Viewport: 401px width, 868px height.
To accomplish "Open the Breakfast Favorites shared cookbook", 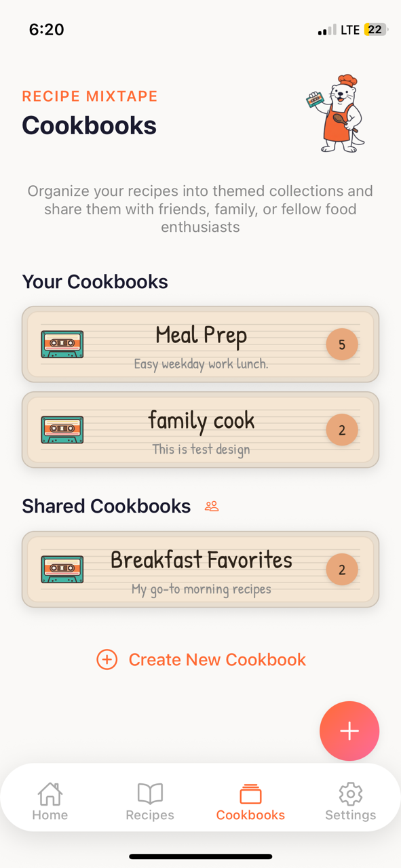I will pyautogui.click(x=201, y=569).
